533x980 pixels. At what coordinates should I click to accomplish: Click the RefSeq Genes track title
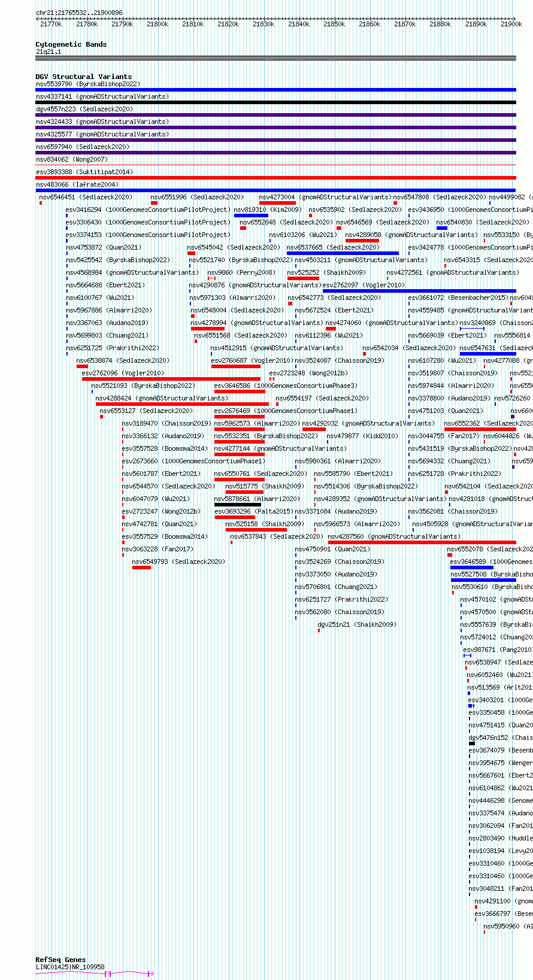60,960
